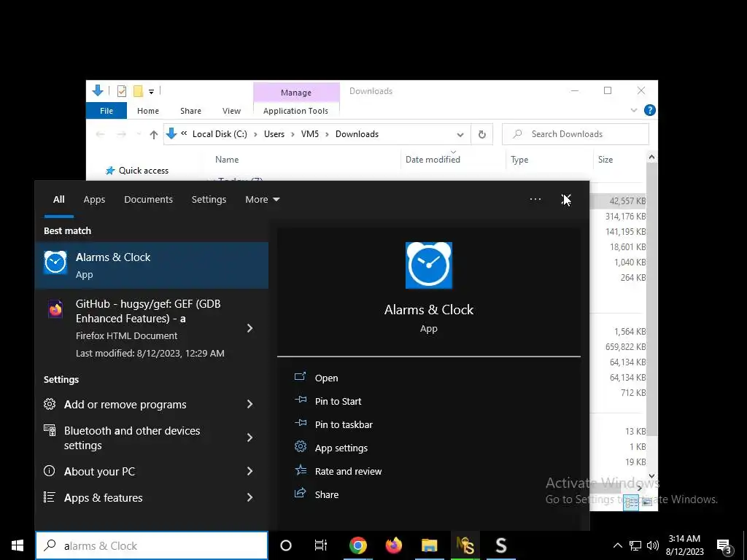The height and width of the screenshot is (560, 747).
Task: Open the network status tray icon
Action: (635, 545)
